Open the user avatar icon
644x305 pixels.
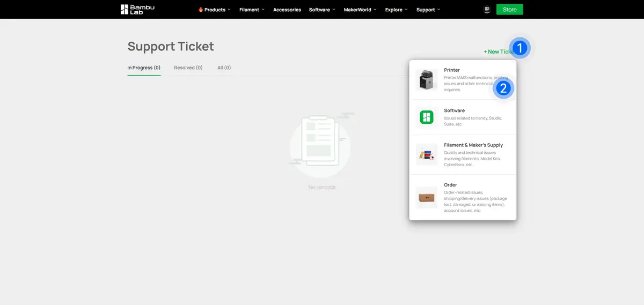pyautogui.click(x=487, y=10)
